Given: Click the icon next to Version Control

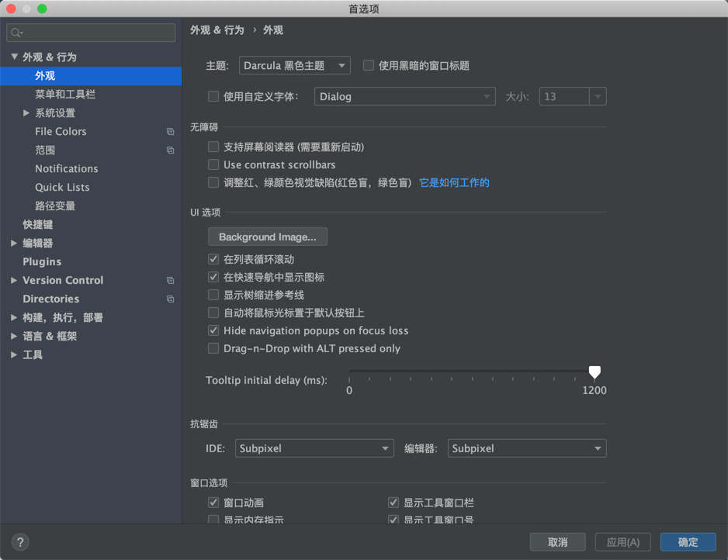Looking at the screenshot, I should (x=170, y=281).
